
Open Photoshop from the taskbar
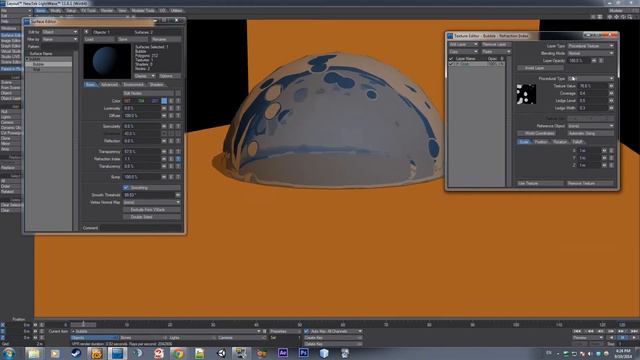pos(303,353)
